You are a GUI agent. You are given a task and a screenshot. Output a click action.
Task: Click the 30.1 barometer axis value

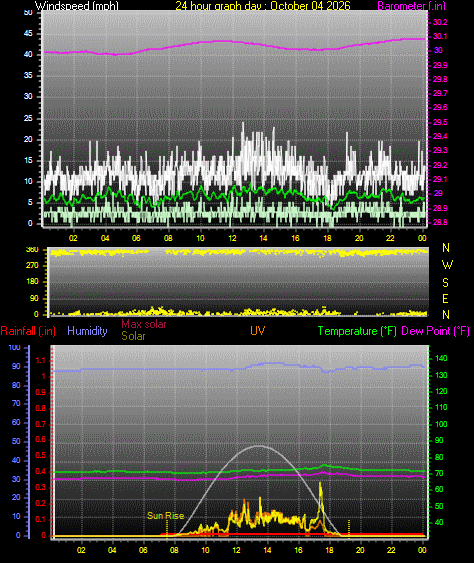[440, 36]
